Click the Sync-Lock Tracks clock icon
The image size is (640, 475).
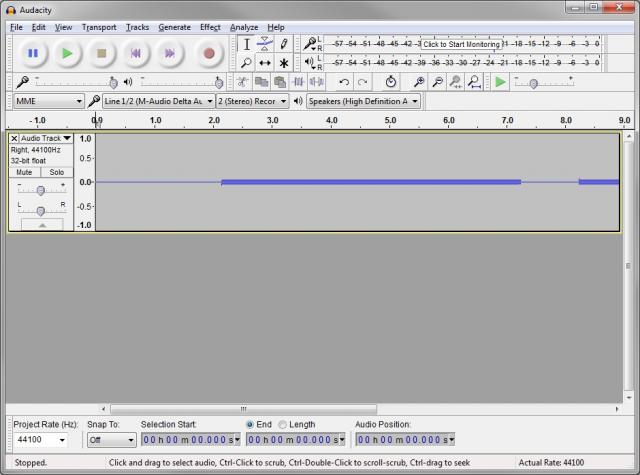coord(391,82)
